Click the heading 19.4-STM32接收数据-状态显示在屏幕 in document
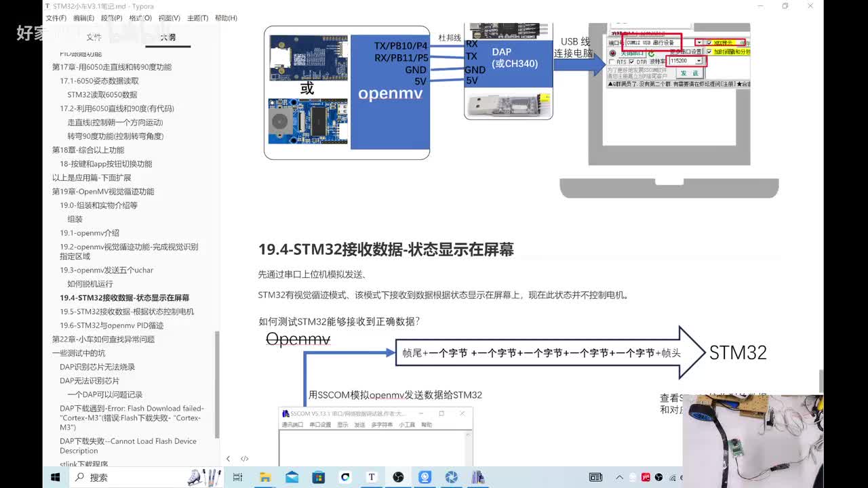 point(386,249)
